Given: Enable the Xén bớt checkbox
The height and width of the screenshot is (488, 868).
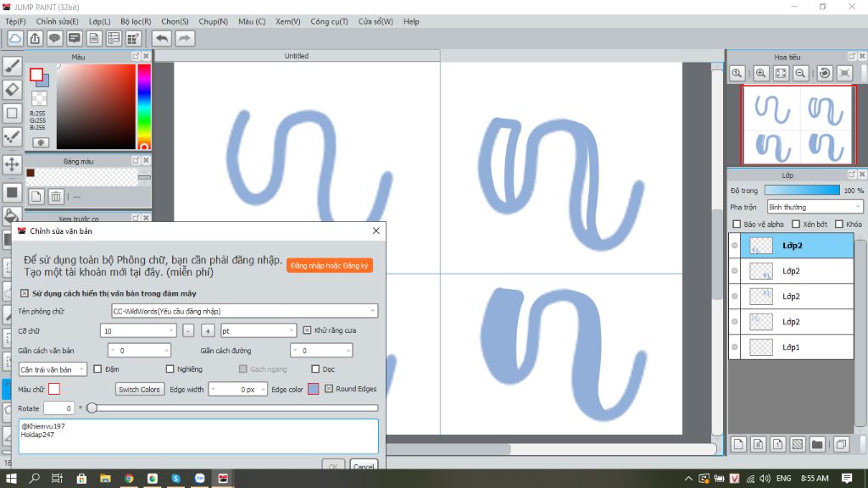Looking at the screenshot, I should (795, 224).
